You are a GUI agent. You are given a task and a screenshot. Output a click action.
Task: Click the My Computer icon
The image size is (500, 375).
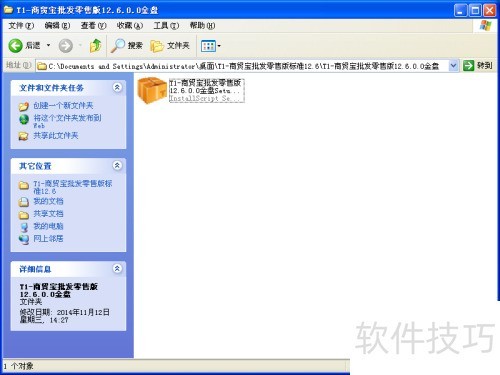coord(24,227)
